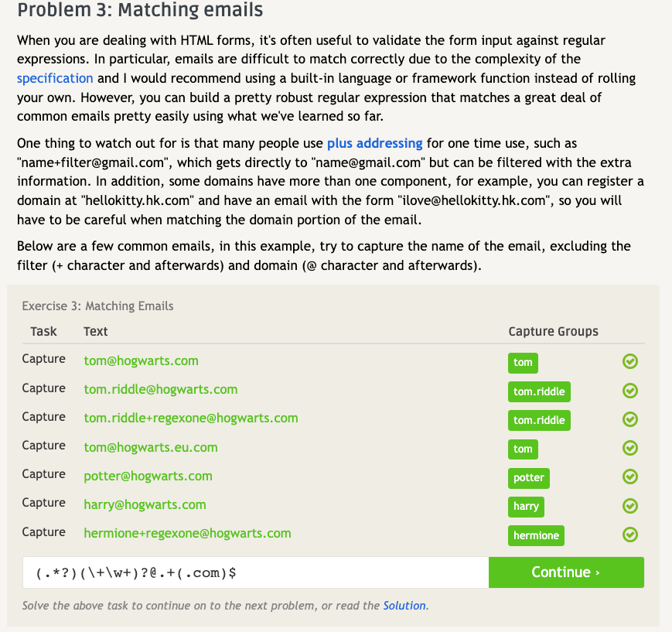The image size is (672, 632).
Task: Select the hermione+regexone@hogwarts.com text entry
Action: tap(187, 533)
